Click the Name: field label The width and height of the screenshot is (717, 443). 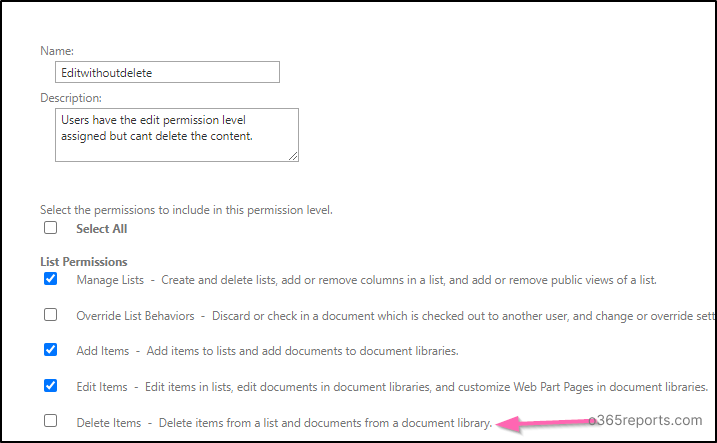coord(57,51)
